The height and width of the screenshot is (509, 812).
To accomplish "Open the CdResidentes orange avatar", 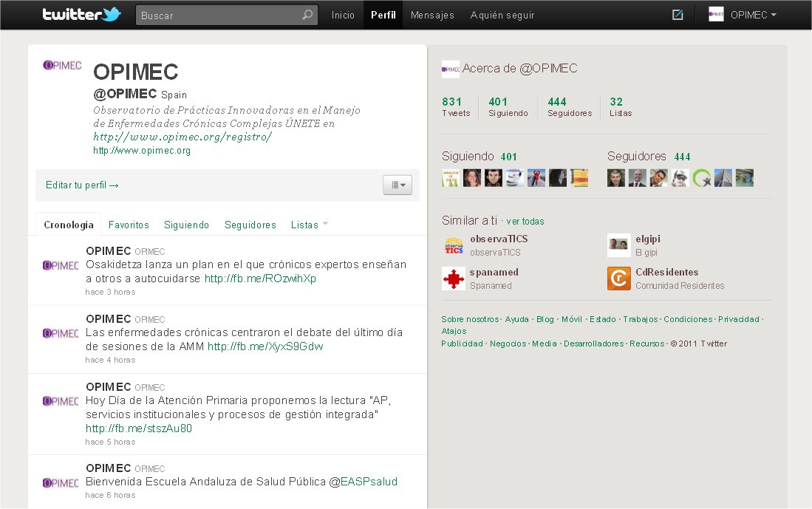I will 619,279.
